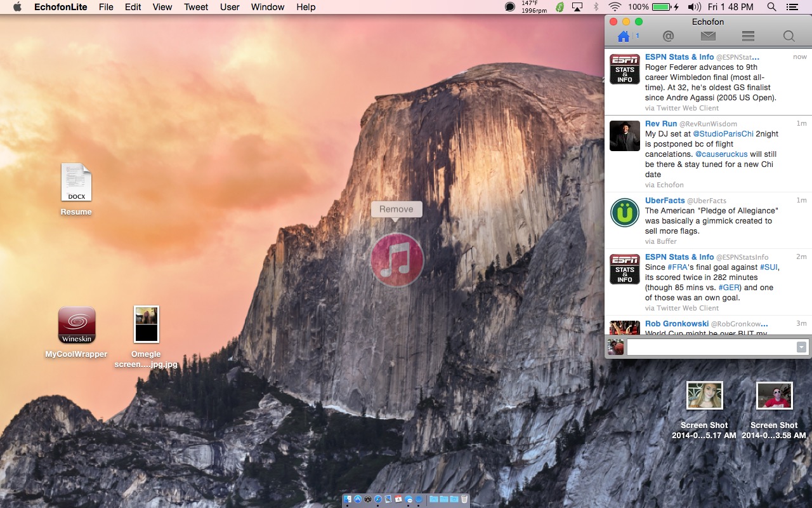Open the @StudioParisChi mention link

pyautogui.click(x=723, y=134)
